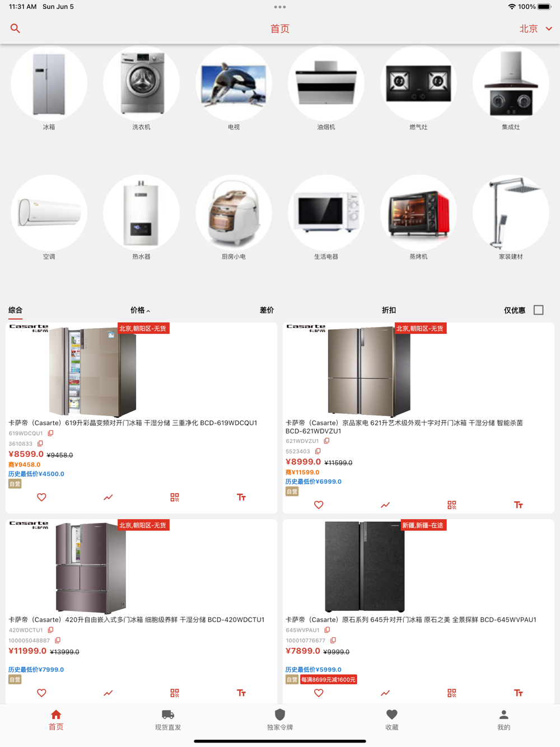The height and width of the screenshot is (747, 560).
Task: Copy model code 619WDCQU1
Action: [50, 433]
